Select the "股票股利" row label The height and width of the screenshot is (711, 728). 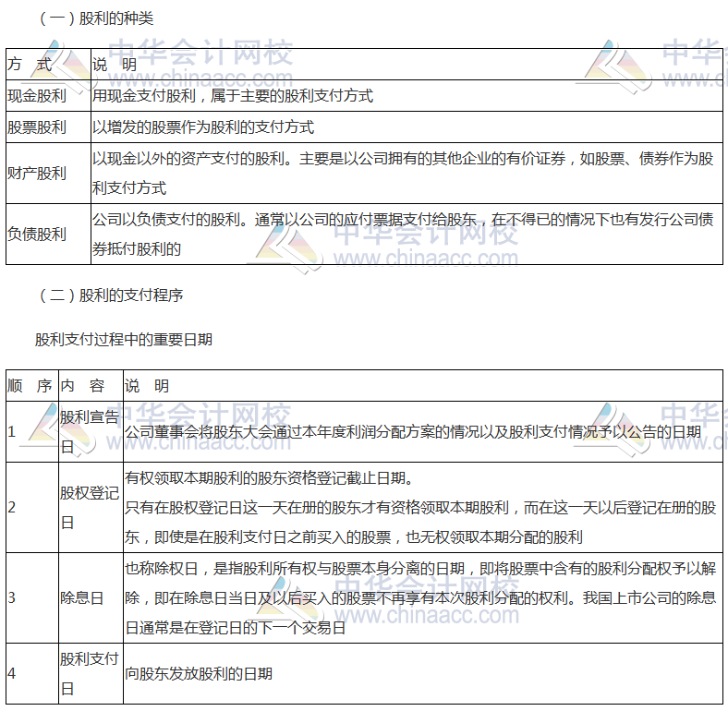[x=37, y=127]
